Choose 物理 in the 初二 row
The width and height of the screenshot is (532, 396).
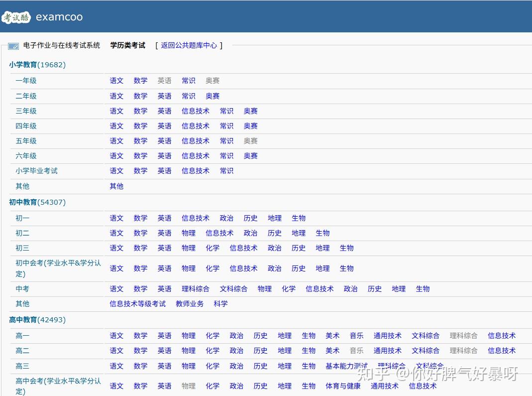coord(188,233)
